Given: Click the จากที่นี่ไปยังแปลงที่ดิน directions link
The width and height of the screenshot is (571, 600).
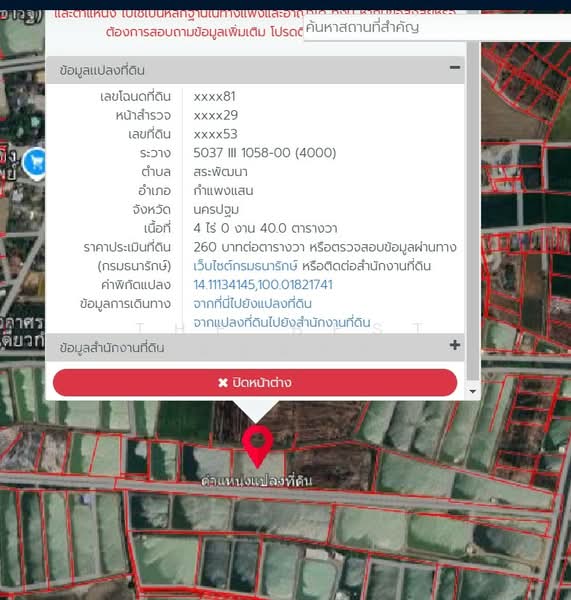Looking at the screenshot, I should (252, 303).
